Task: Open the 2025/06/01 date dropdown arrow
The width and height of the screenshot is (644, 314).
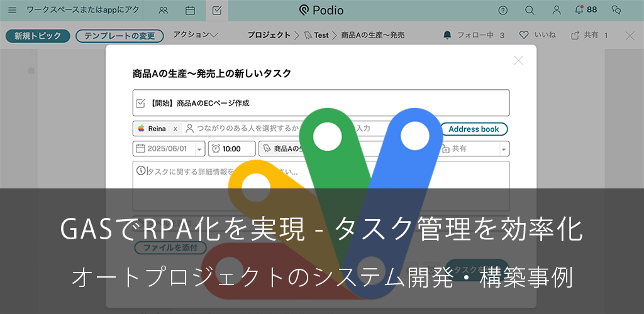Action: tap(200, 149)
